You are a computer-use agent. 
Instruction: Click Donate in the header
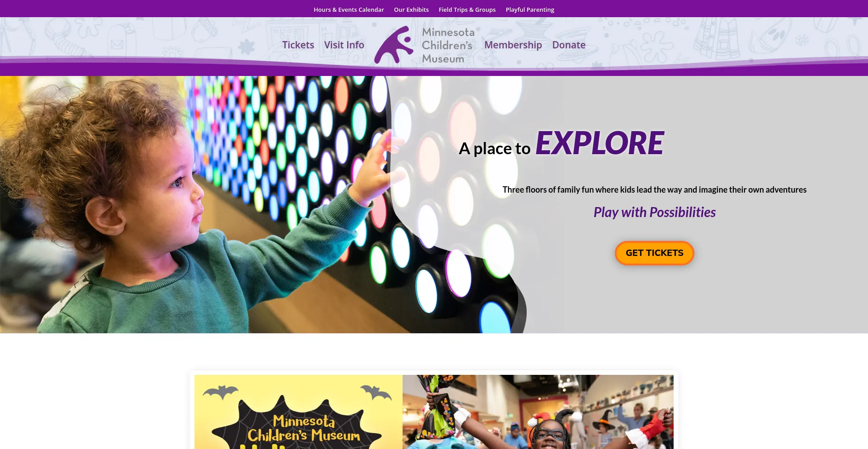(569, 45)
